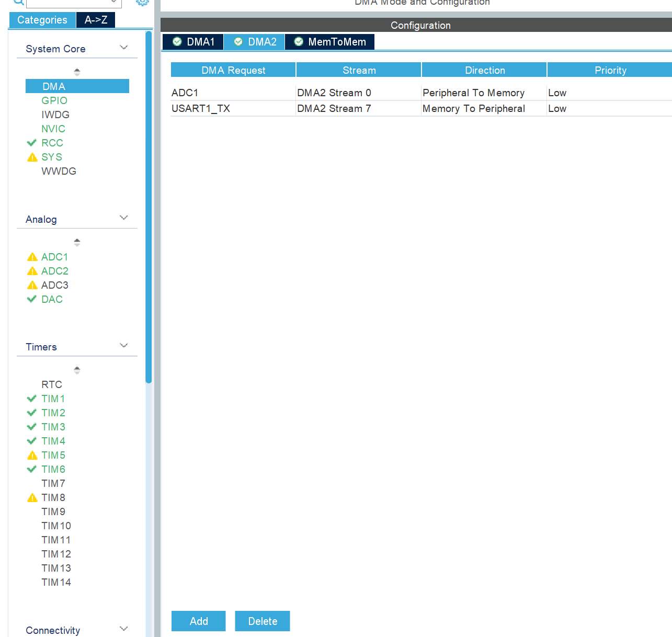Switch to the A->Z peripheral listing tab
The height and width of the screenshot is (637, 672).
coord(95,20)
